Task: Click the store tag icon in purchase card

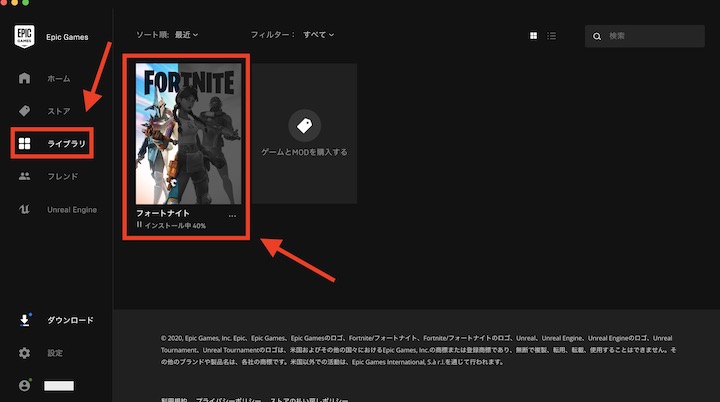Action: pos(304,125)
